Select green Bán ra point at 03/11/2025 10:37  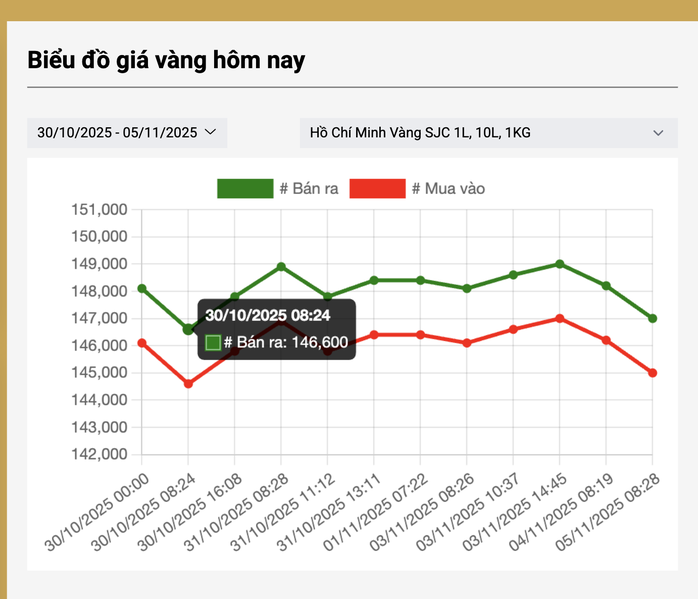point(513,275)
